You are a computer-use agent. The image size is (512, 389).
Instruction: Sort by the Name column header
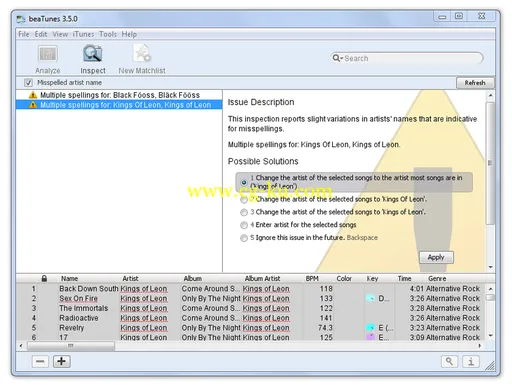click(69, 278)
